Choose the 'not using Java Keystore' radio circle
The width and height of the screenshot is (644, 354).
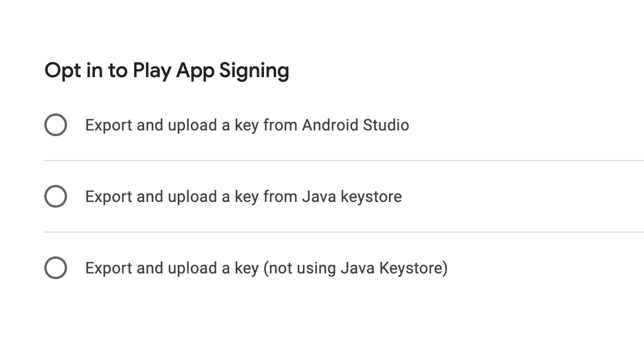pyautogui.click(x=56, y=267)
